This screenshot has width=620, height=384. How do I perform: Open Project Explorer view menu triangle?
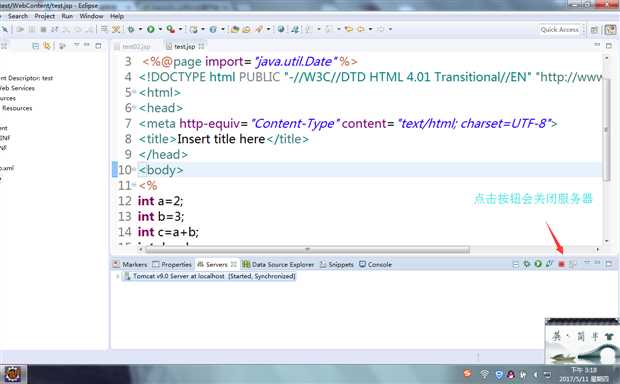(76, 45)
